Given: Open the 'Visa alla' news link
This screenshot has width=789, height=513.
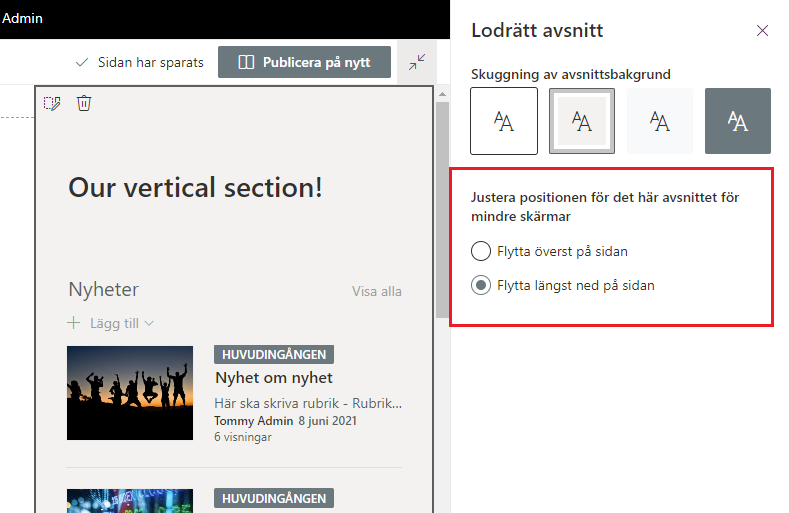Looking at the screenshot, I should tap(376, 291).
